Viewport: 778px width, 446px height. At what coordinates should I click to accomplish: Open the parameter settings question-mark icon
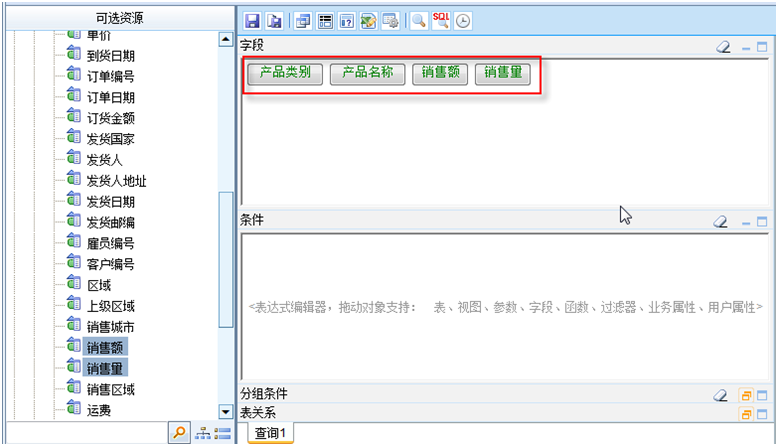click(347, 21)
